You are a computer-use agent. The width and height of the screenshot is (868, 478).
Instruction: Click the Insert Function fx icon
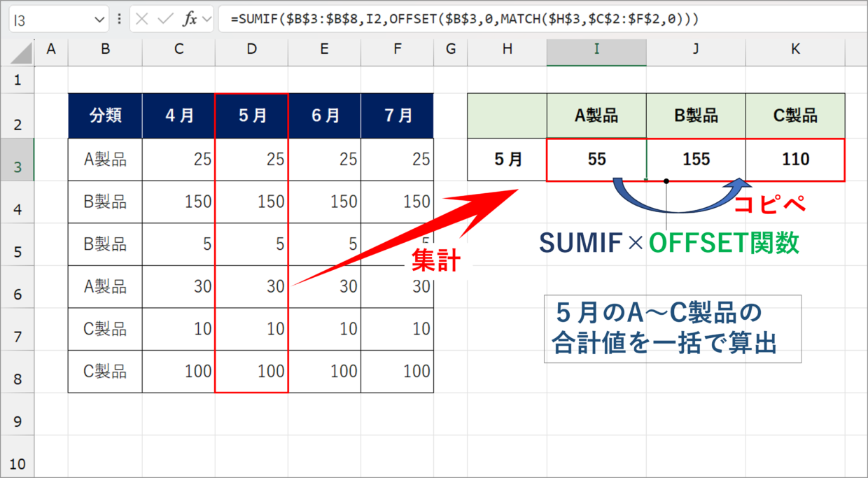pyautogui.click(x=190, y=20)
